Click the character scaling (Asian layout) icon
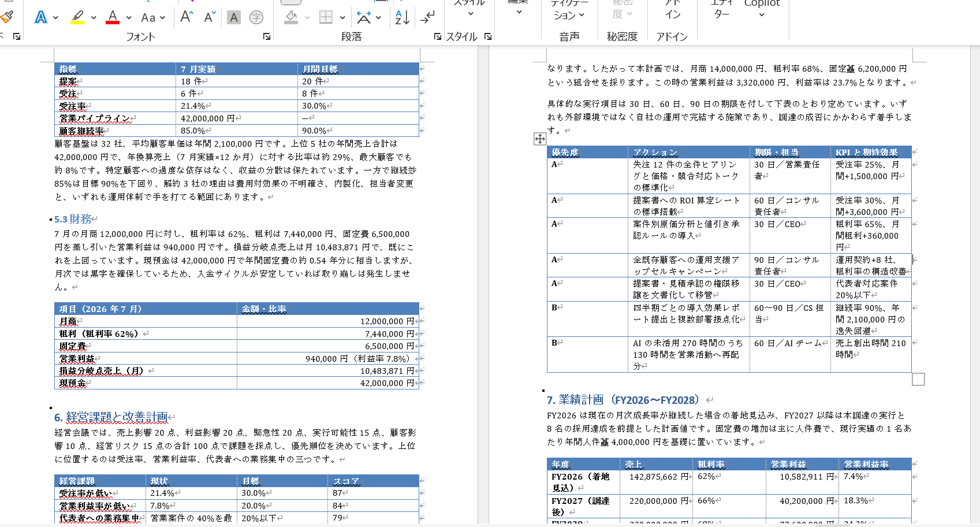Image resolution: width=980 pixels, height=527 pixels. (364, 17)
